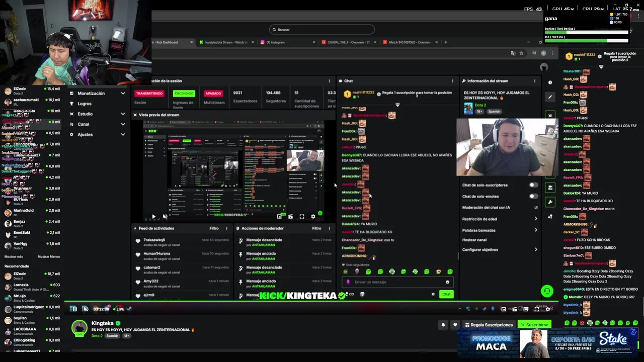Screen dimensions: 644x362
Task: Expand Monetización sidebar section
Action: pyautogui.click(x=97, y=94)
